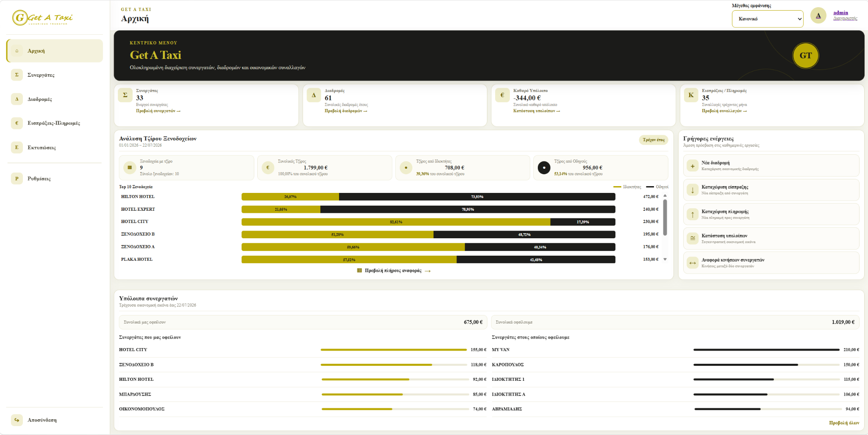Viewport: 868px width, 435px height.
Task: Click the ΚΑΡΟΠΟΥΛΟΣ row label
Action: coord(508,365)
